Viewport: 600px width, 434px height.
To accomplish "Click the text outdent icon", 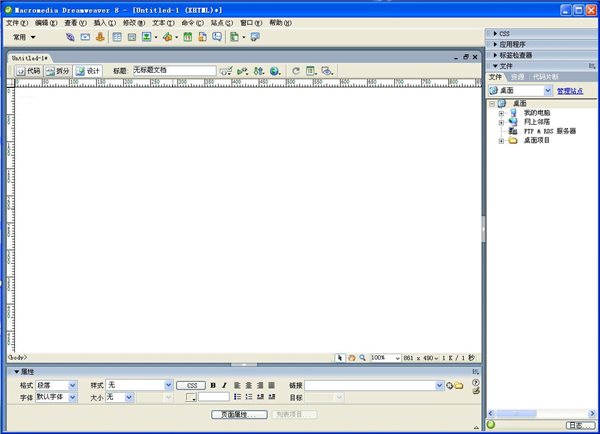I will [260, 397].
